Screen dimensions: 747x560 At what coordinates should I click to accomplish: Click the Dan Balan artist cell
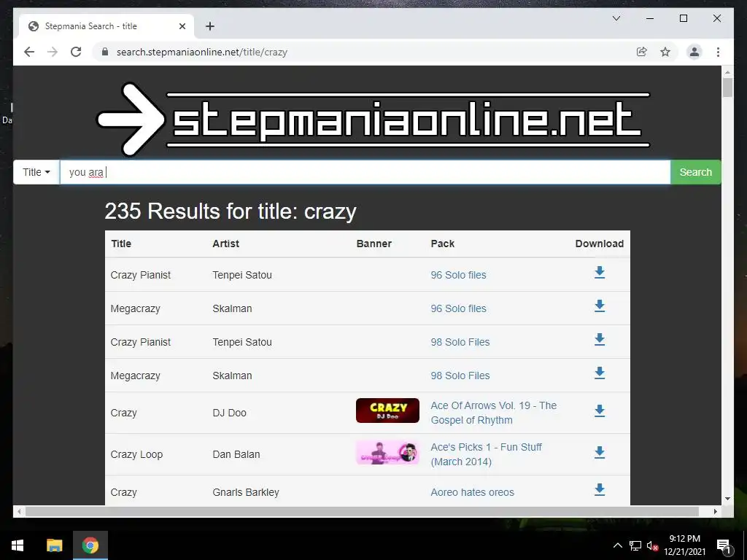coord(236,454)
